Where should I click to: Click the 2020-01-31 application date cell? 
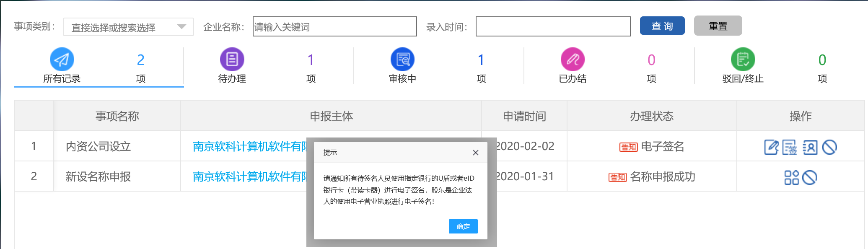pyautogui.click(x=526, y=176)
